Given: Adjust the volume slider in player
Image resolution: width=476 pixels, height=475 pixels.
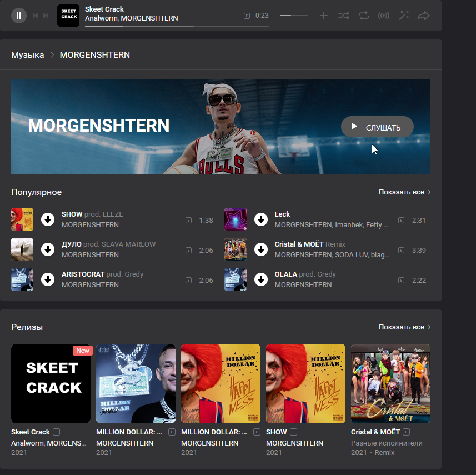Looking at the screenshot, I should 294,16.
